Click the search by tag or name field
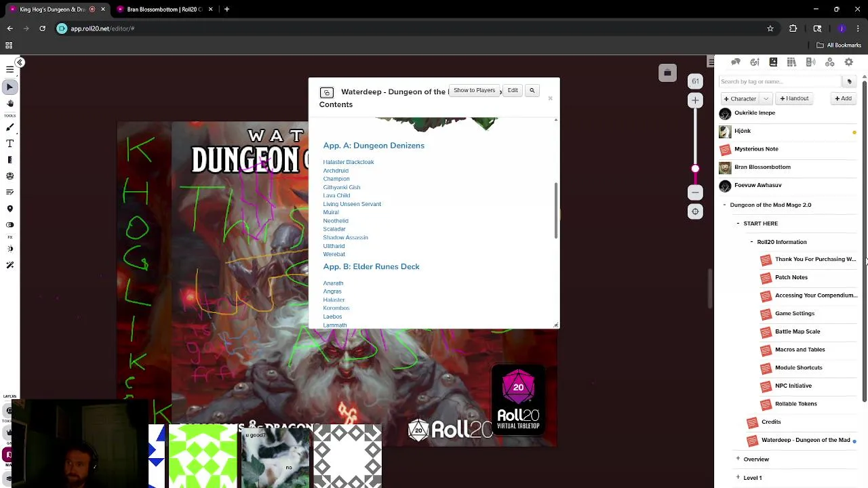 coord(780,81)
